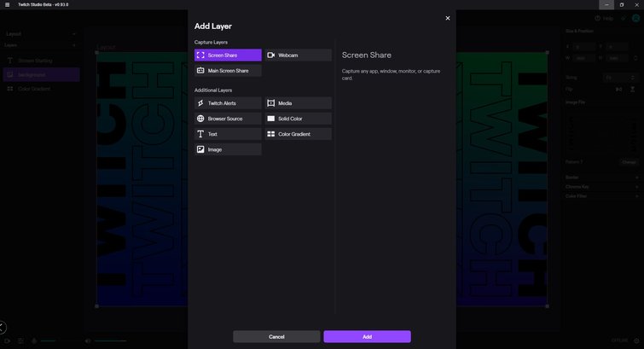
Task: Pick the Solid Color layer
Action: pyautogui.click(x=299, y=119)
